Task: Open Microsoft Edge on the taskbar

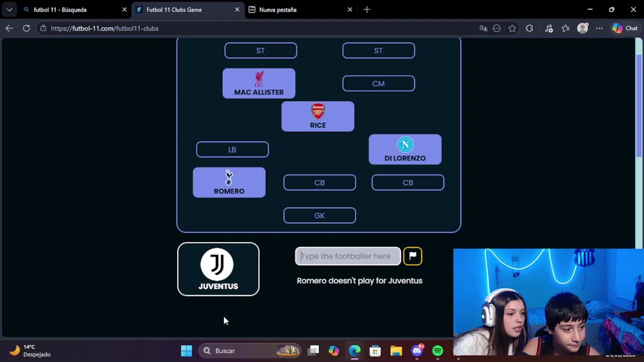Action: pyautogui.click(x=355, y=350)
